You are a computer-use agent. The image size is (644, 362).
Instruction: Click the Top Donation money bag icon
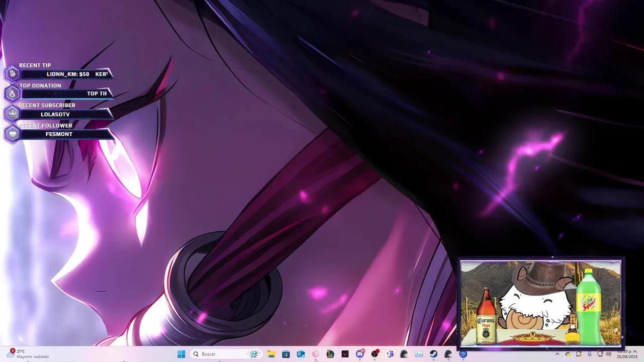(12, 94)
